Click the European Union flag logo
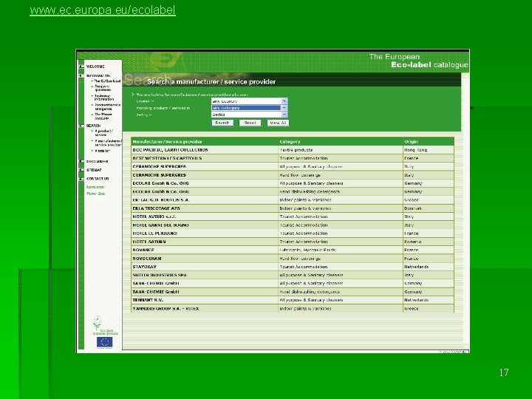 pyautogui.click(x=104, y=342)
